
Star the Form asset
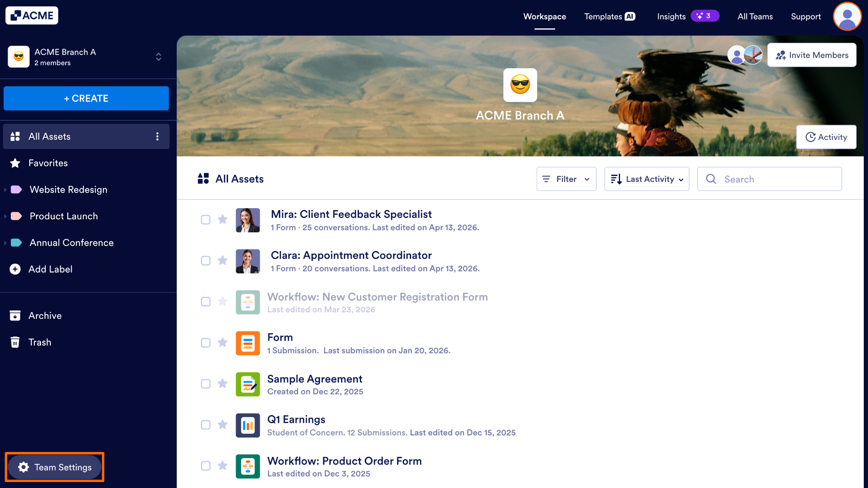pos(223,343)
